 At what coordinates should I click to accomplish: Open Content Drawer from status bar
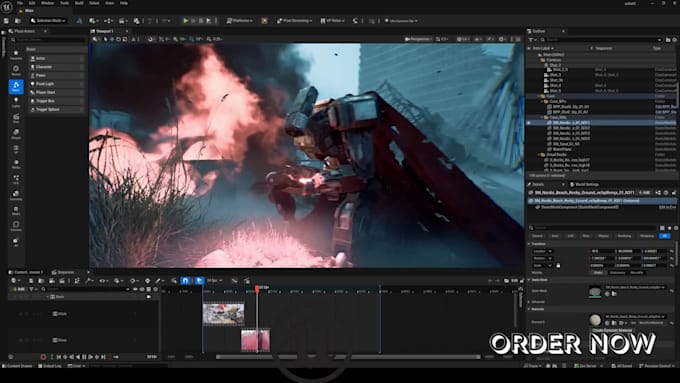(x=18, y=366)
